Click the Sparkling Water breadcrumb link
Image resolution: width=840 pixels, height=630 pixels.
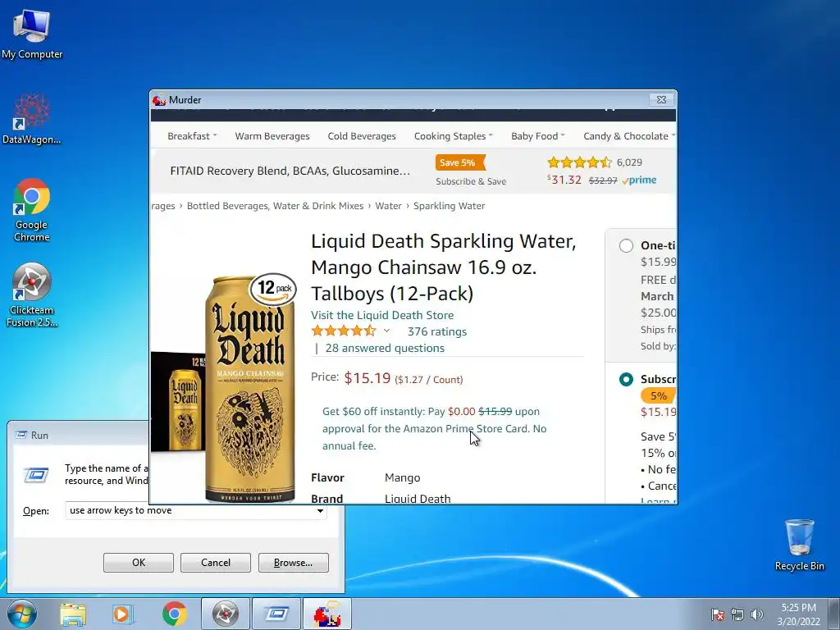coord(449,206)
